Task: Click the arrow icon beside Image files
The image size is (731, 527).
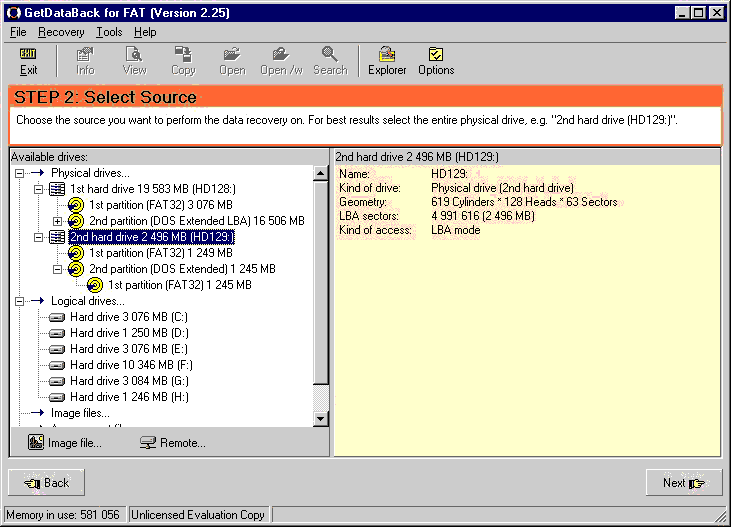Action: pyautogui.click(x=37, y=413)
